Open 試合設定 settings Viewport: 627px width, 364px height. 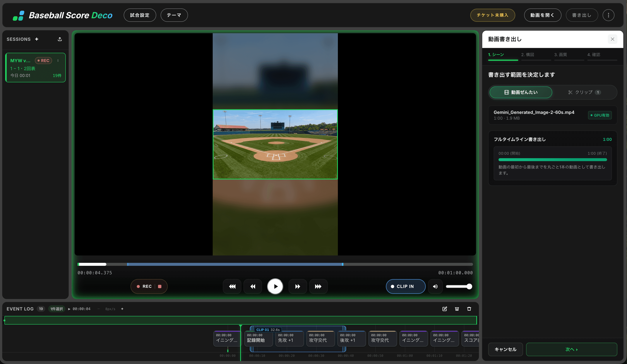[140, 15]
